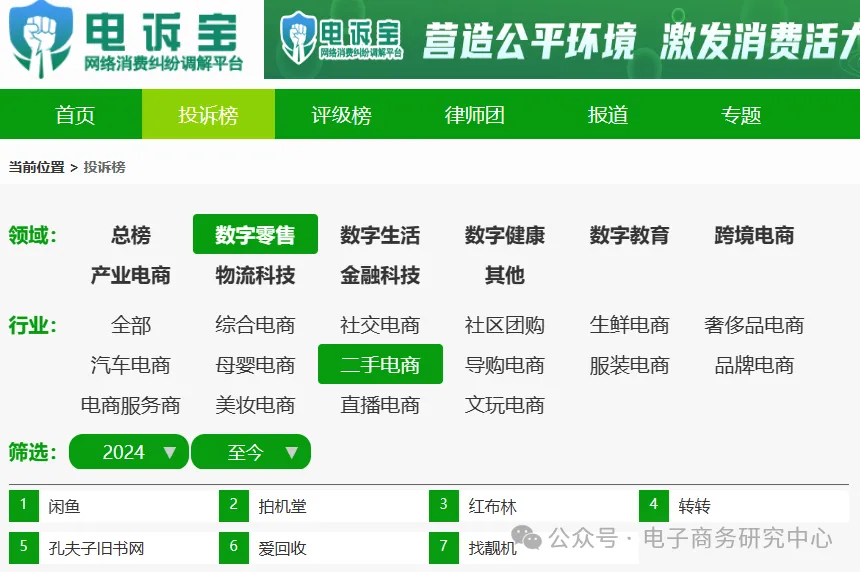The image size is (860, 572).
Task: Choose 社交电商 industry option
Action: coord(380,325)
